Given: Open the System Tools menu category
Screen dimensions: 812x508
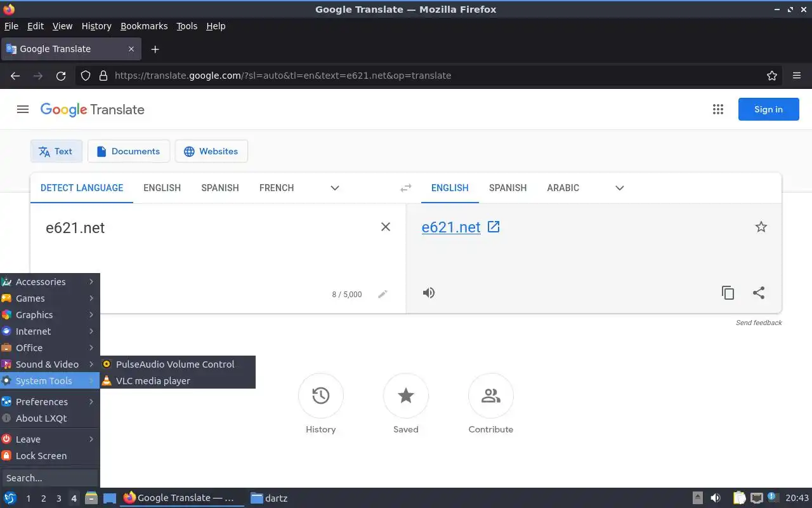Looking at the screenshot, I should tap(49, 381).
